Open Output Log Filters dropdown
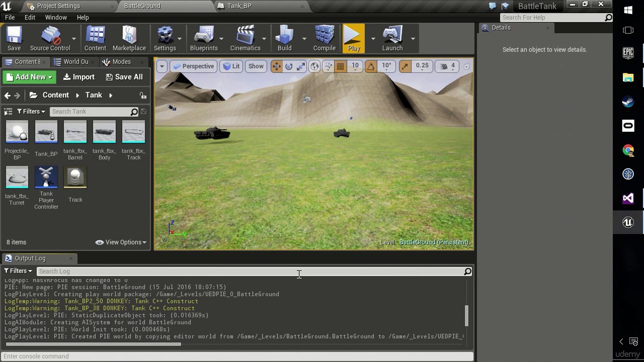This screenshot has height=362, width=644. (18, 271)
